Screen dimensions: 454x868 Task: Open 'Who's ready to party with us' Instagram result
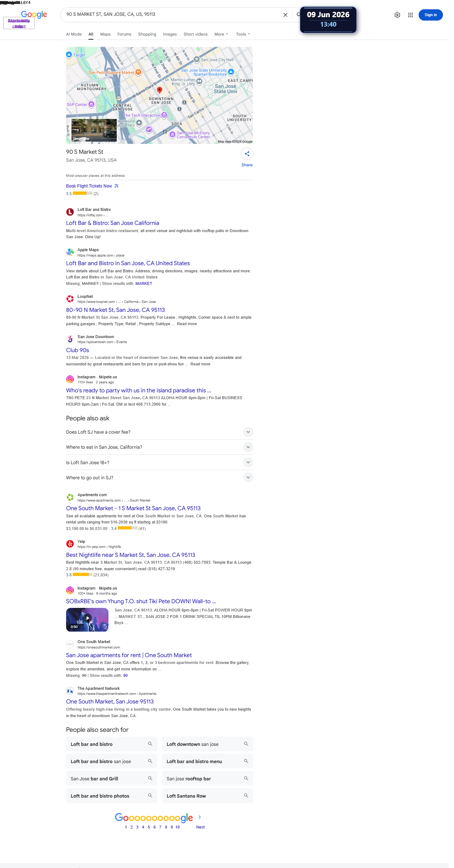139,391
